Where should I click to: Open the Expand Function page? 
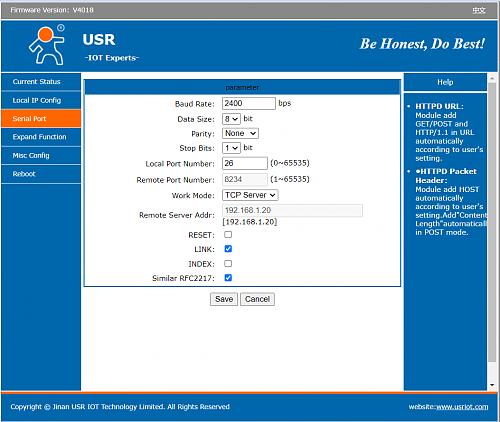[x=41, y=137]
